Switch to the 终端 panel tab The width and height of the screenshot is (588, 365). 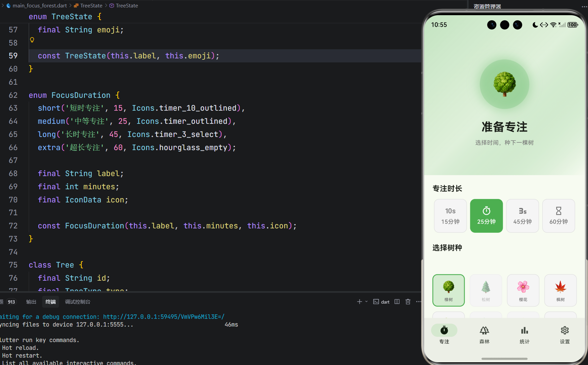pyautogui.click(x=51, y=302)
